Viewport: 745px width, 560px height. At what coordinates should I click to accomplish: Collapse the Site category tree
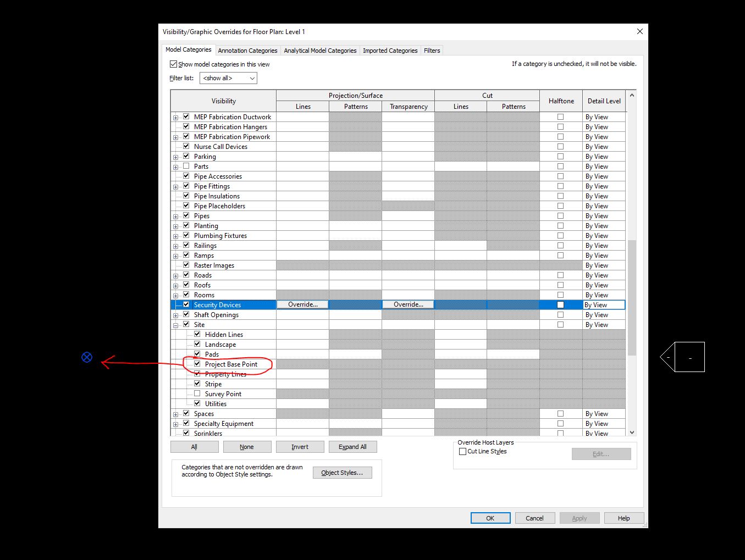(176, 324)
